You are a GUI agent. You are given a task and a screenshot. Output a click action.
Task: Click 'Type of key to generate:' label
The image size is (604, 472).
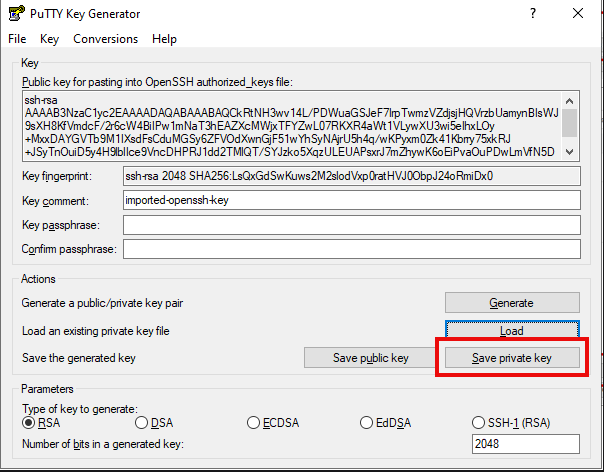click(80, 408)
